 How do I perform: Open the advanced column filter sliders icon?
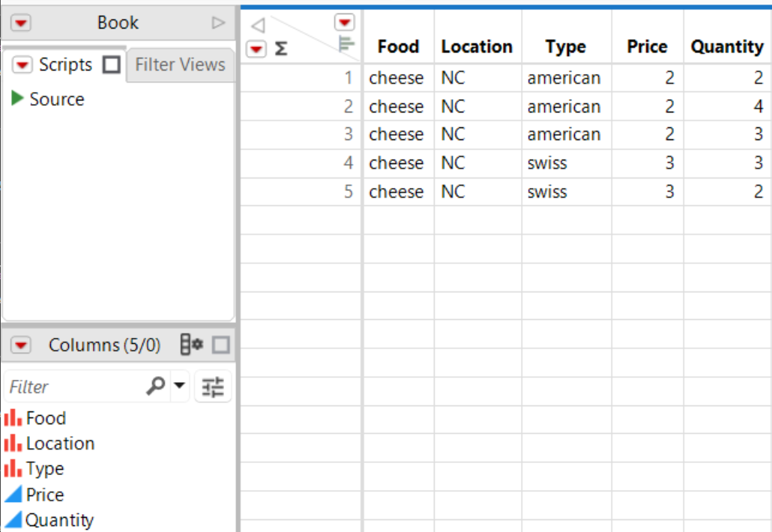click(213, 387)
